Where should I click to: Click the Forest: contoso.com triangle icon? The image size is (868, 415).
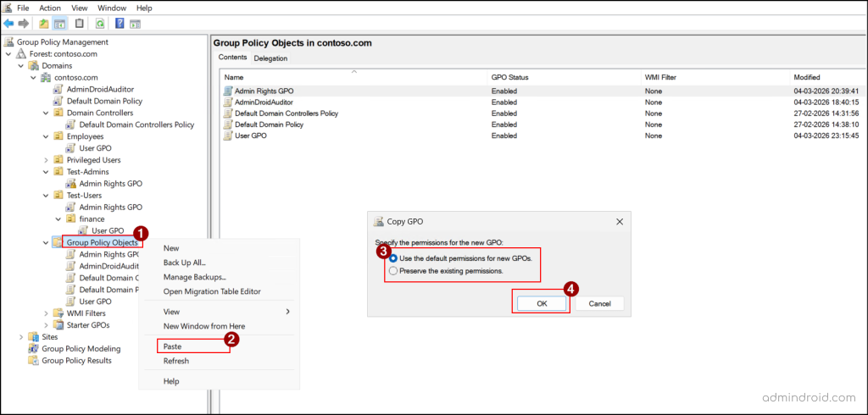coord(21,53)
